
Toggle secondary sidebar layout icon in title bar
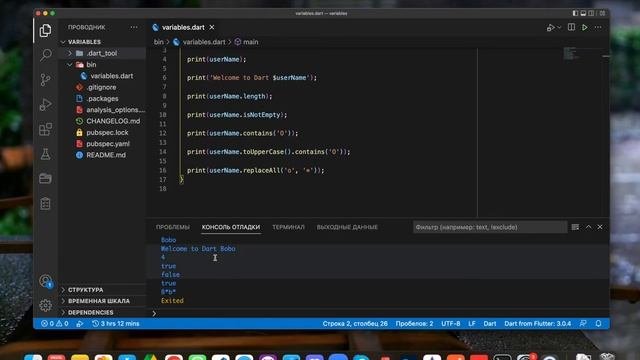pos(591,13)
